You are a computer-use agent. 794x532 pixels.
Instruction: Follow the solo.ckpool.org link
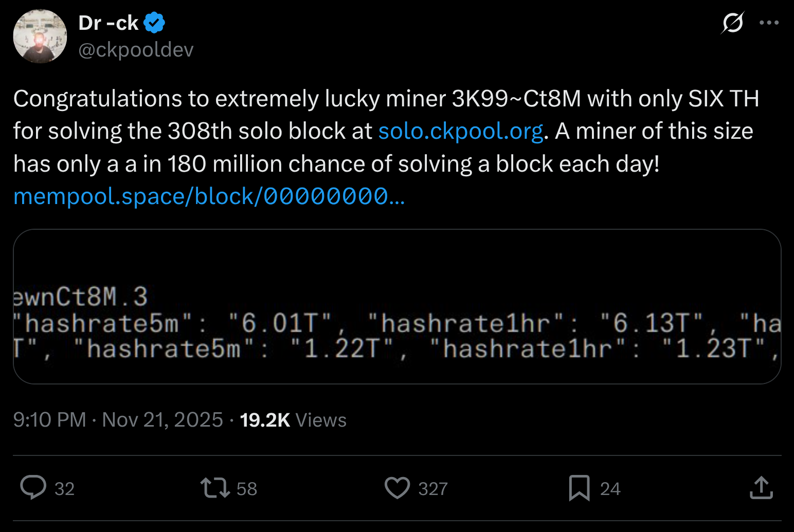(460, 131)
